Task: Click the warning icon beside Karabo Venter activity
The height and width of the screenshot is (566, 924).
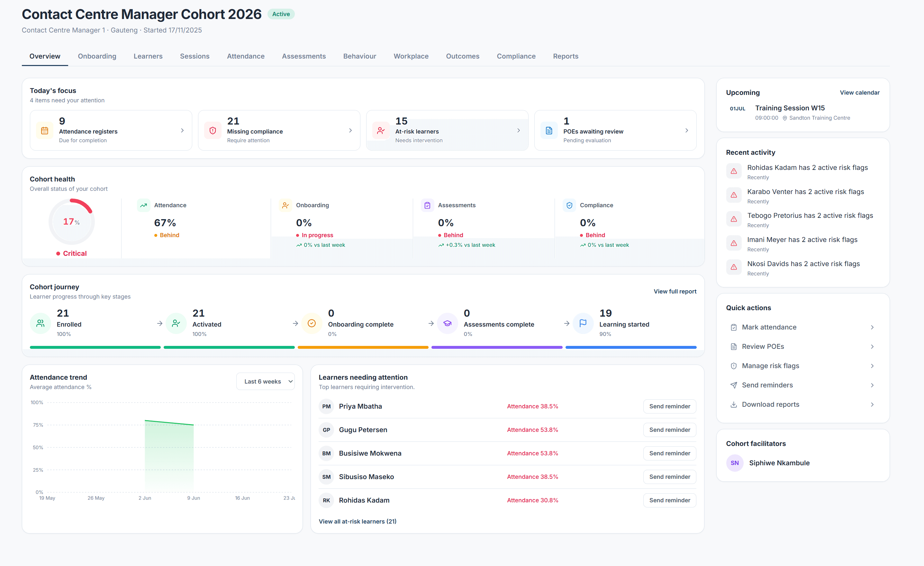Action: [x=734, y=195]
